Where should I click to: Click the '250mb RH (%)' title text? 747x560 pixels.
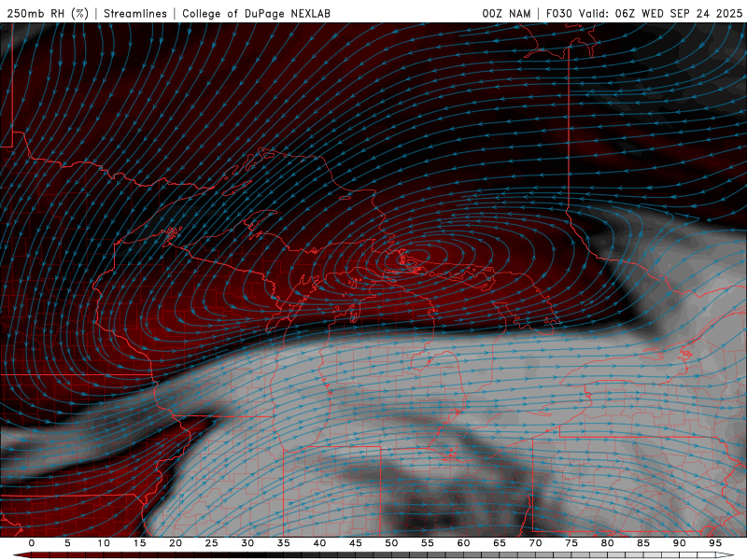coord(48,13)
